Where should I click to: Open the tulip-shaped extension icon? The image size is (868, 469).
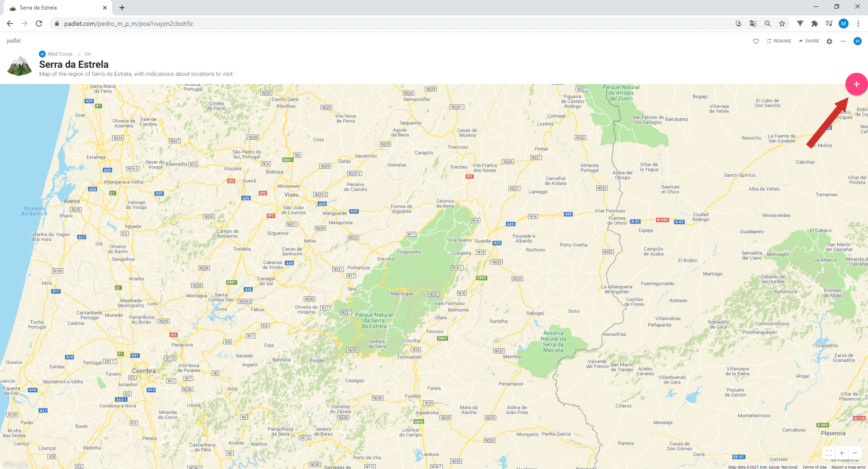(800, 23)
